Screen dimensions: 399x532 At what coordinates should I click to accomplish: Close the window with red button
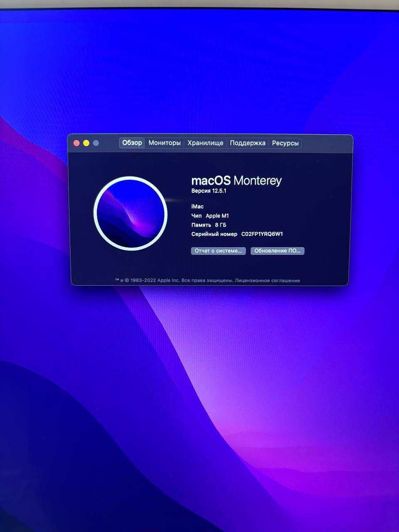(76, 143)
